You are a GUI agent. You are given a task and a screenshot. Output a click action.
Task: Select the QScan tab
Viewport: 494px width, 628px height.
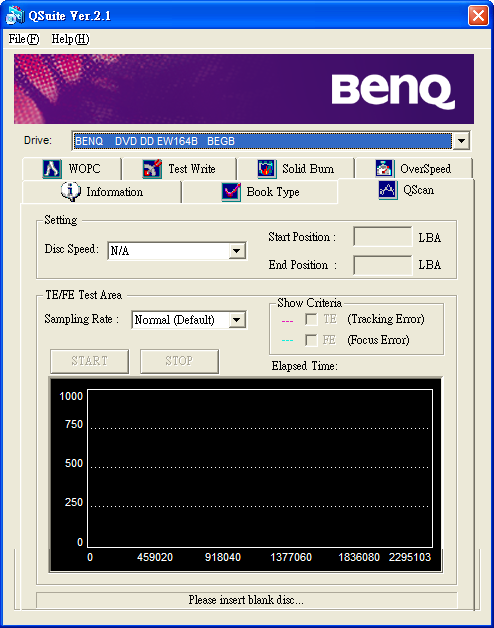tap(406, 190)
